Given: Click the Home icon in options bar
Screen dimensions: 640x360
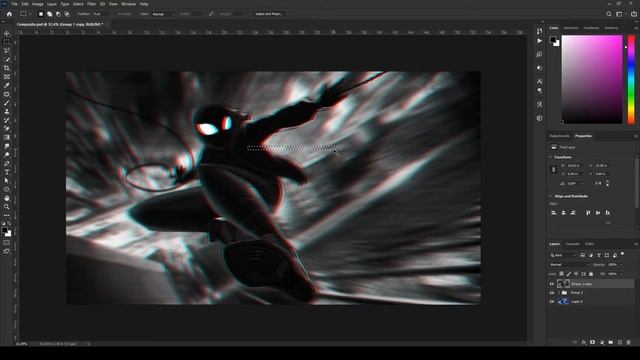Looking at the screenshot, I should pos(9,14).
